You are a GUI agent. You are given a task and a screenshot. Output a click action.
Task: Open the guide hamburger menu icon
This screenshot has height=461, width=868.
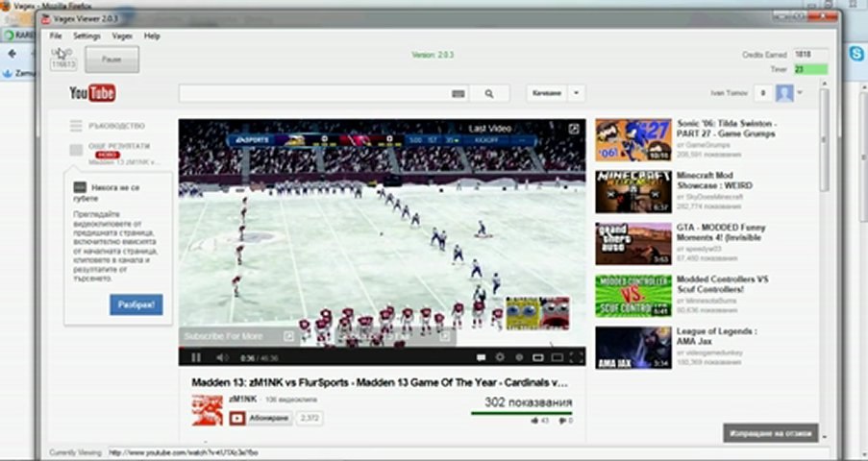(76, 126)
